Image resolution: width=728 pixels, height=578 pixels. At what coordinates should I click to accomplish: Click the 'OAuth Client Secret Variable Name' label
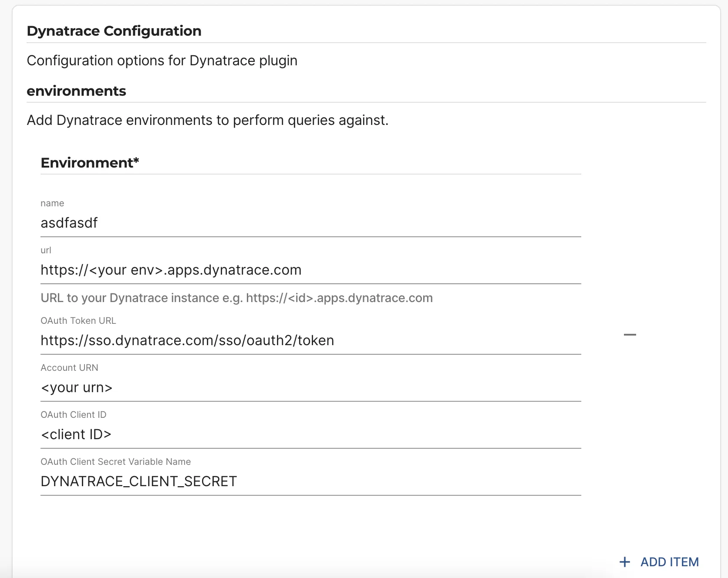115,462
